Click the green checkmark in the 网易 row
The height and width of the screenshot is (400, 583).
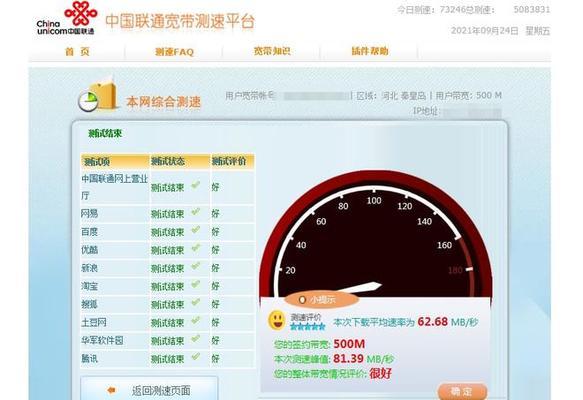click(196, 212)
